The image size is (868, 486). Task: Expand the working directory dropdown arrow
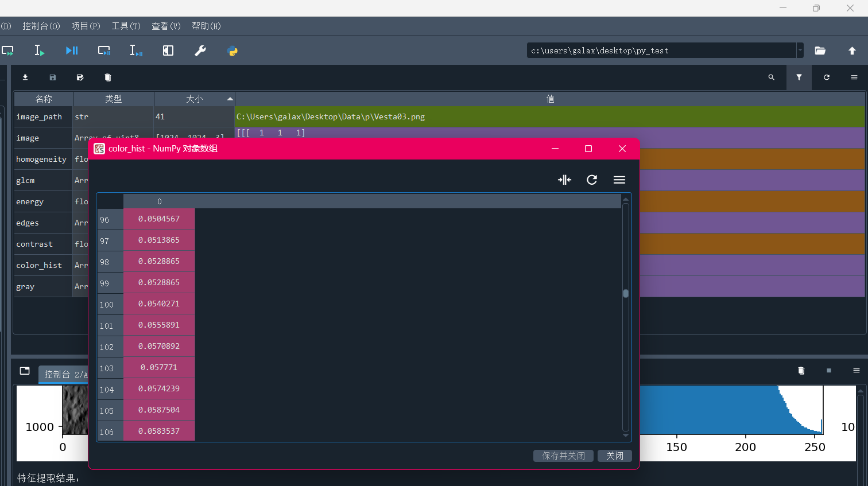click(x=800, y=50)
